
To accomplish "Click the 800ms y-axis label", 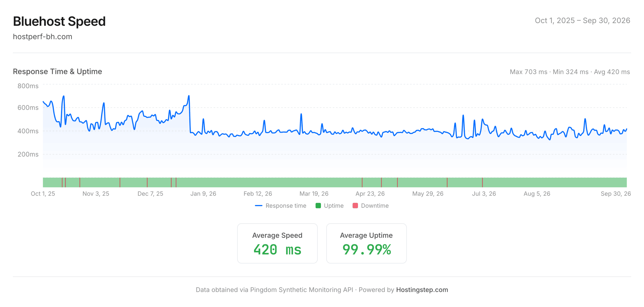I will coord(28,86).
